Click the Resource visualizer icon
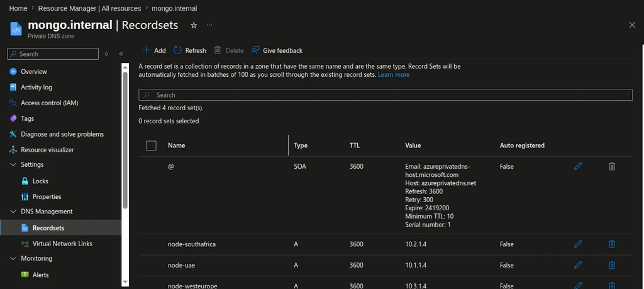Viewport: 644px width, 289px height. tap(13, 150)
